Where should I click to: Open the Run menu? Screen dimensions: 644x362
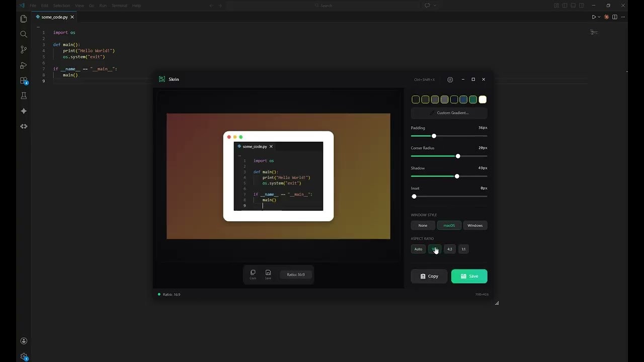coord(103,6)
